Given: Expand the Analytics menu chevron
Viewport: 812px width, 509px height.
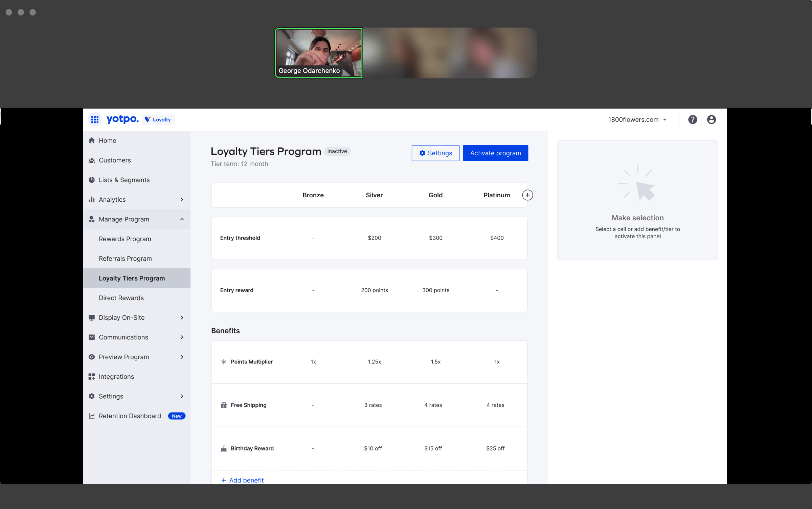Looking at the screenshot, I should pyautogui.click(x=182, y=200).
